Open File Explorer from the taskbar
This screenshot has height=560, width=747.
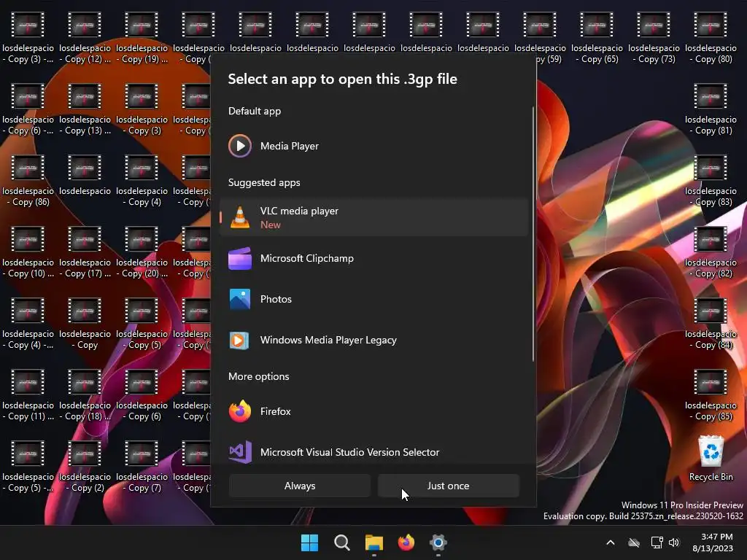click(374, 542)
